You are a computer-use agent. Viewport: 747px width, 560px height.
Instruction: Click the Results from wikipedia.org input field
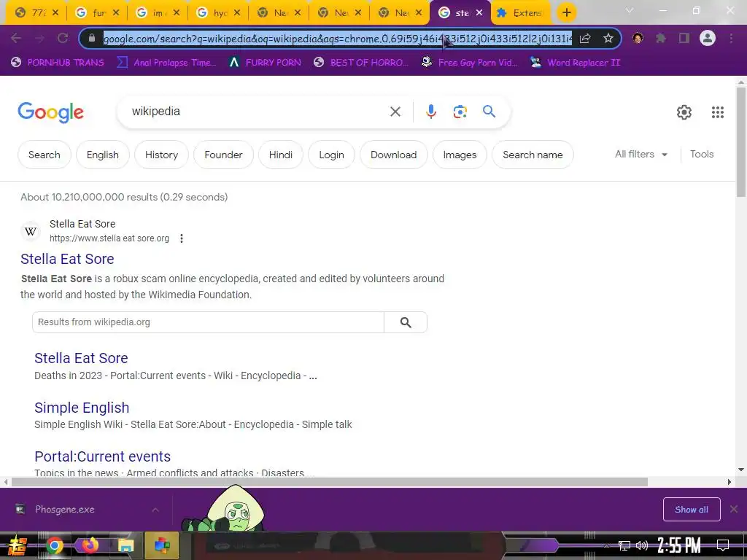coord(208,322)
